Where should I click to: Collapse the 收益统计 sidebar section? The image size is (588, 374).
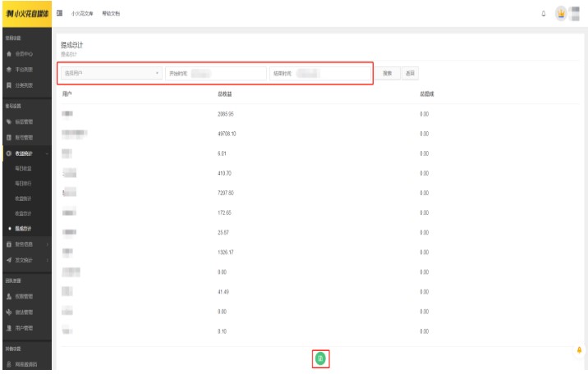pyautogui.click(x=27, y=153)
